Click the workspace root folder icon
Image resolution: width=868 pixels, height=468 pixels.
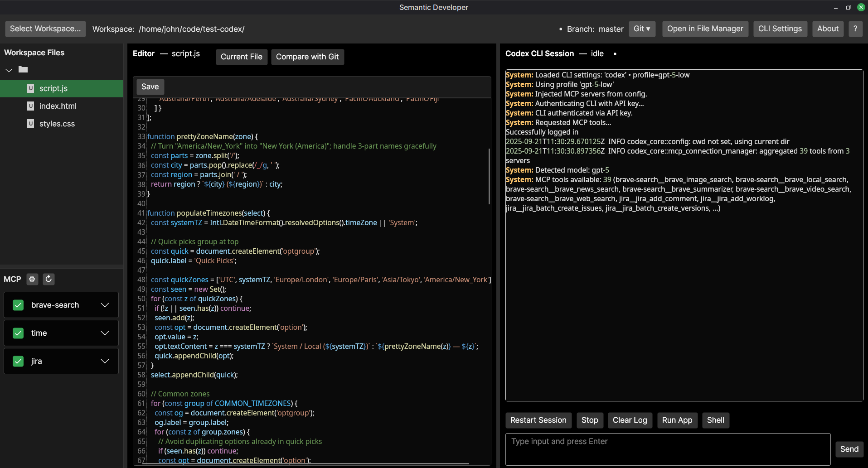point(23,70)
